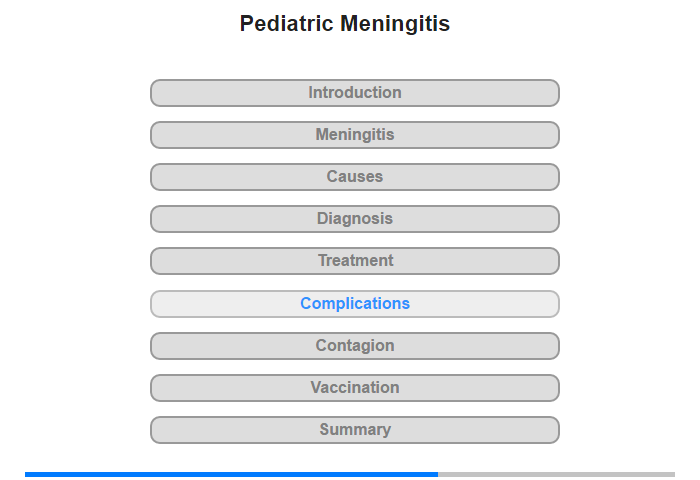The width and height of the screenshot is (700, 480).
Task: Click the blue filled part of progress bar
Action: point(231,474)
